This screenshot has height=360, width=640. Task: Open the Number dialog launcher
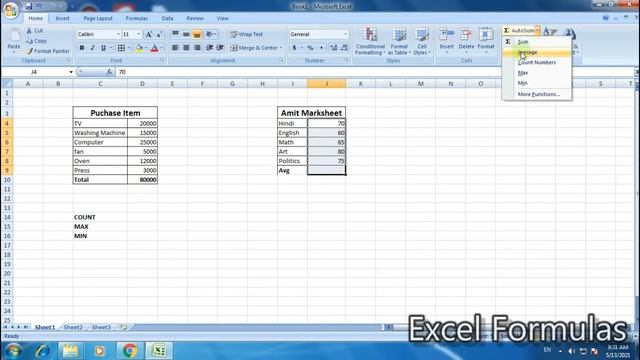[x=346, y=60]
